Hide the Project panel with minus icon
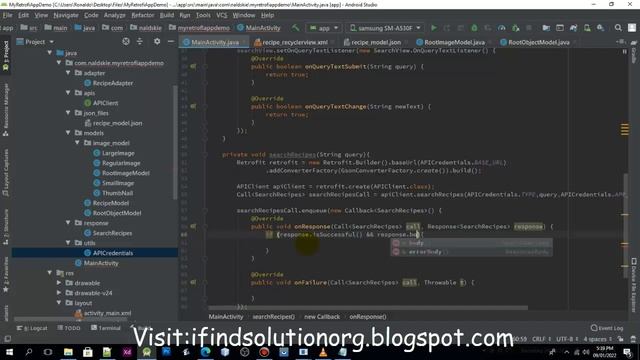This screenshot has width=640, height=360. [171, 42]
